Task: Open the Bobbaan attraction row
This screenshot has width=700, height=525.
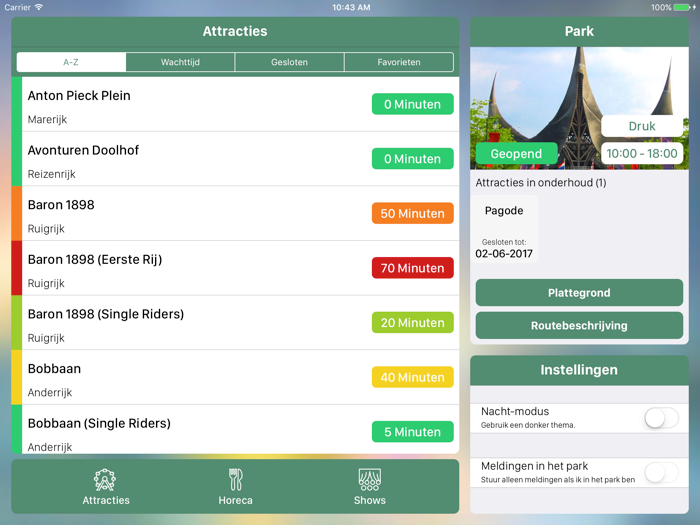Action: [x=235, y=377]
